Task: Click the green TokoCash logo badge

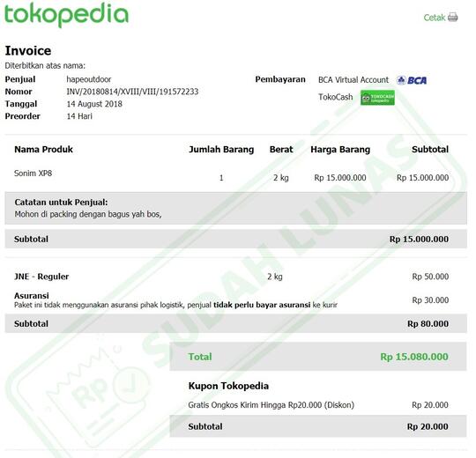Action: pos(377,98)
